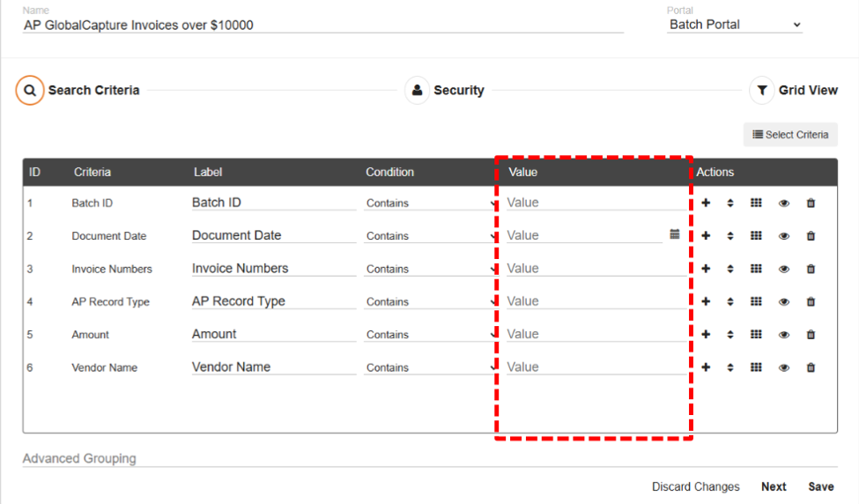This screenshot has width=859, height=504.
Task: Click the plus icon in Document Date row
Action: click(x=706, y=235)
